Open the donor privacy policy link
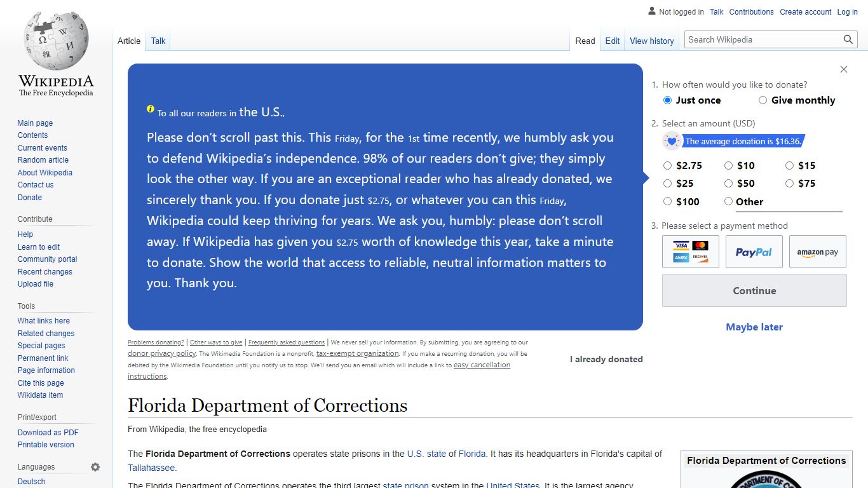Screen dimensions: 868x488 (x=162, y=353)
